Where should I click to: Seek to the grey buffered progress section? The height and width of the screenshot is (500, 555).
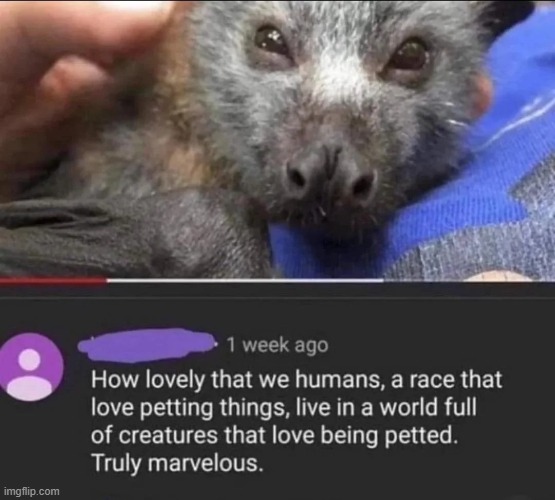[244, 281]
